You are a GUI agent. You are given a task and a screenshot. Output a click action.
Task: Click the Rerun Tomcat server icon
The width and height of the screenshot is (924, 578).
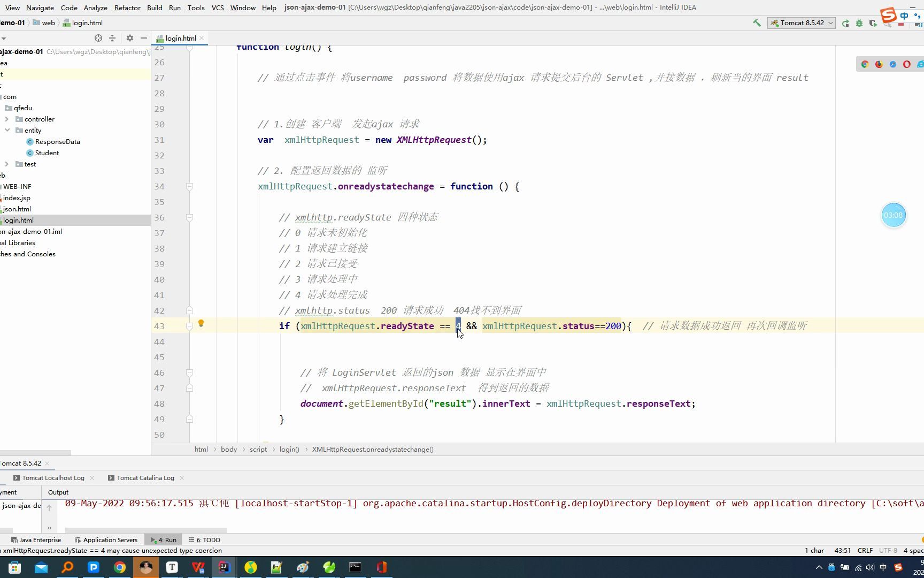tap(845, 23)
